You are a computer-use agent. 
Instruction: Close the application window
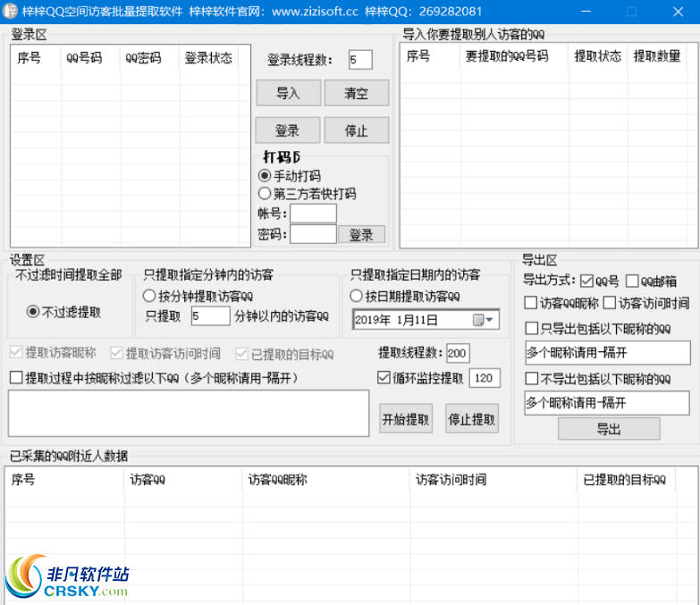(x=678, y=12)
